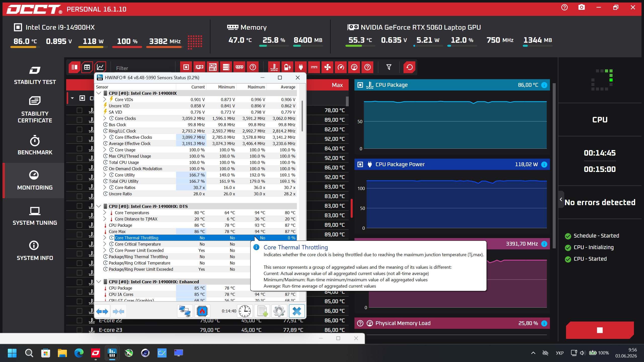Toggle the square icon on CPU Package Power graph

pos(360,164)
